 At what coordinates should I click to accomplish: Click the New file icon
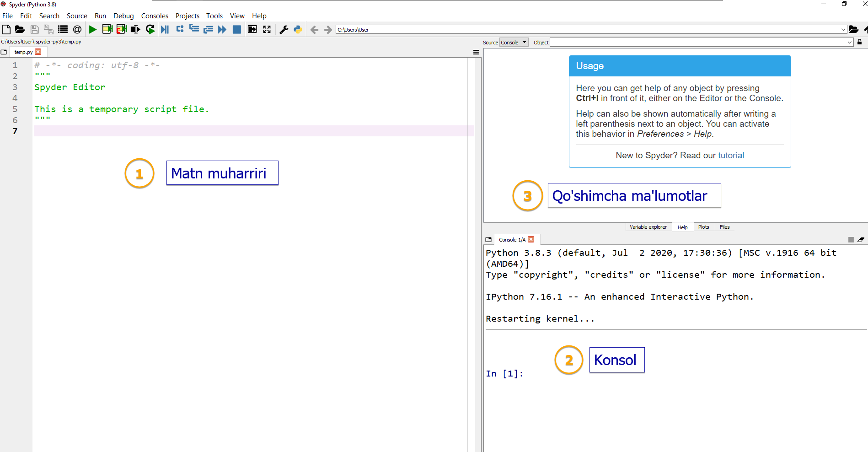6,30
